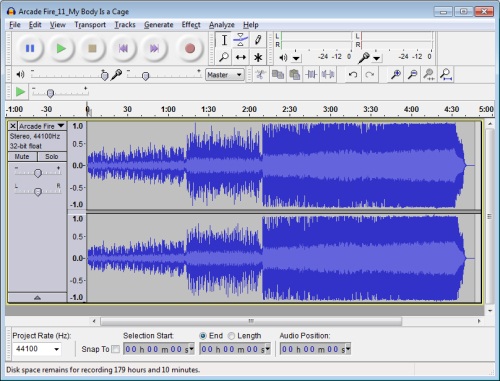Select the Envelope tool
This screenshot has width=500, height=381.
(241, 40)
